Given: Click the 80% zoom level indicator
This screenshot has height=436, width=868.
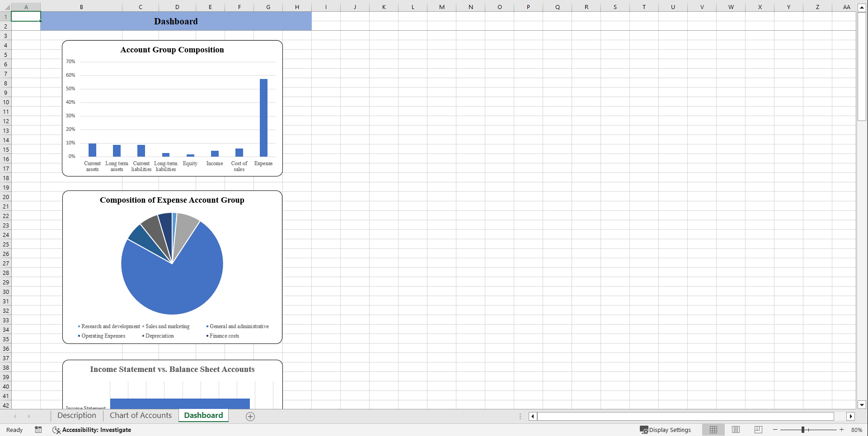Looking at the screenshot, I should click(x=857, y=430).
